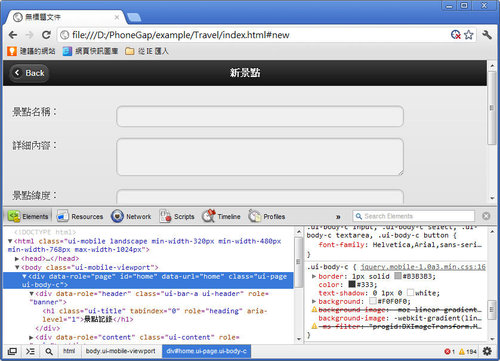
Task: Open the first orange bookmark in bookmarks bar
Action: [31, 51]
